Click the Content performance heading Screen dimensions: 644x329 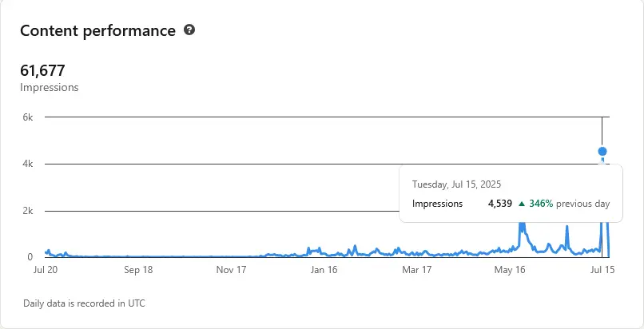97,31
